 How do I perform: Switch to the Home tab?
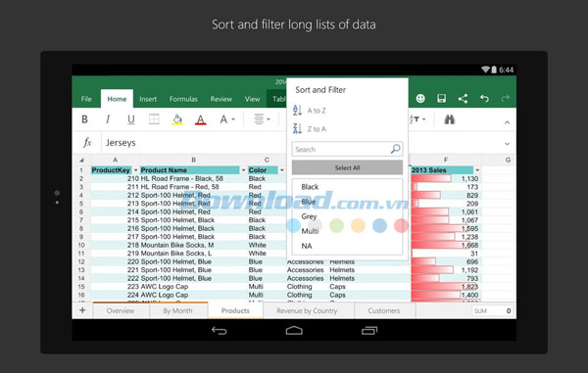117,99
